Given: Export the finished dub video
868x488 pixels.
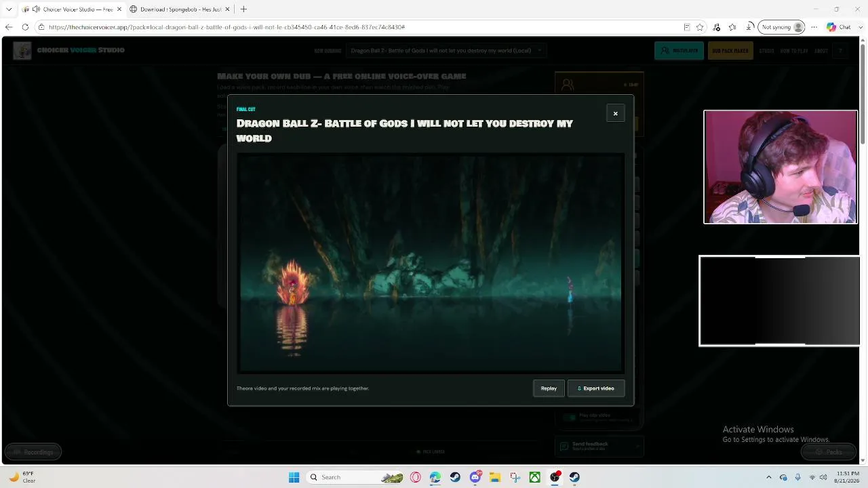Looking at the screenshot, I should 596,388.
